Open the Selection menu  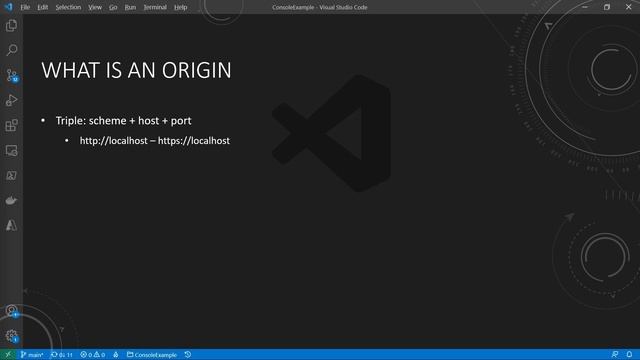(x=68, y=7)
